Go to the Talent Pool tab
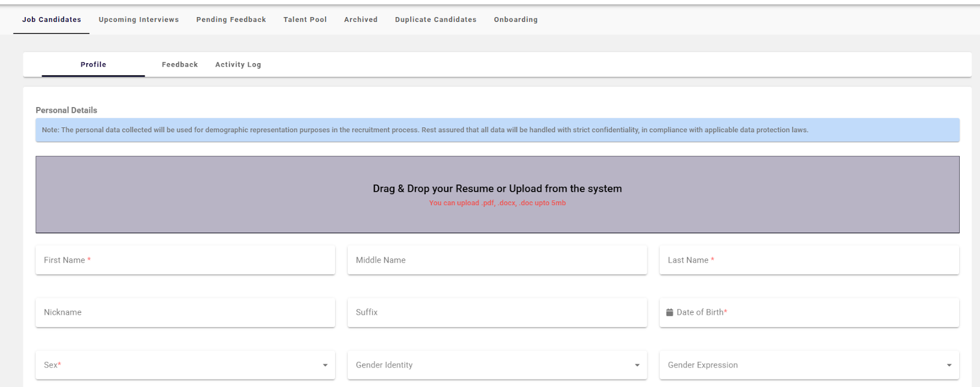The width and height of the screenshot is (980, 387). (x=305, y=20)
